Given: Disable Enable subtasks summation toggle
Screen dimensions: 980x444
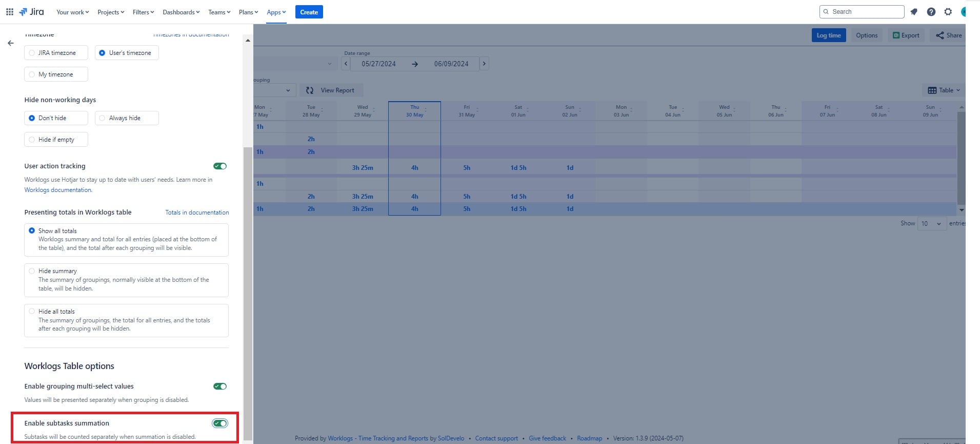Looking at the screenshot, I should 220,423.
